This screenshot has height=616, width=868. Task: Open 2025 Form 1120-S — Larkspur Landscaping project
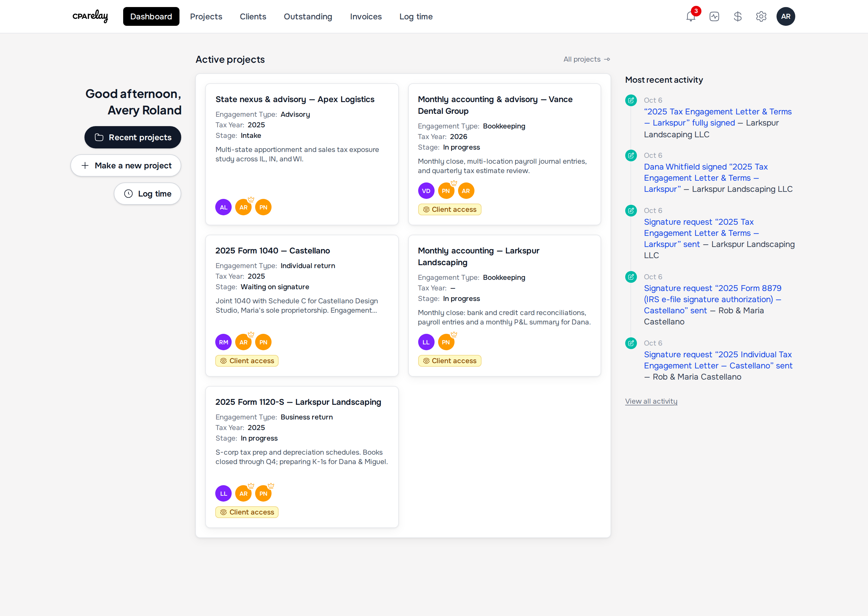pyautogui.click(x=299, y=402)
